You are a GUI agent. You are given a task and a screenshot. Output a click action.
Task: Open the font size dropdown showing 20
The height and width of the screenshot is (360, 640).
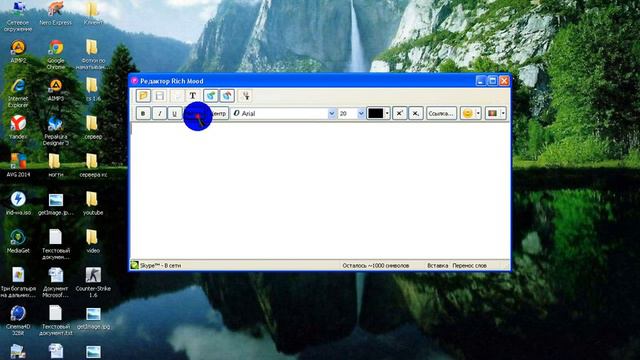click(361, 113)
